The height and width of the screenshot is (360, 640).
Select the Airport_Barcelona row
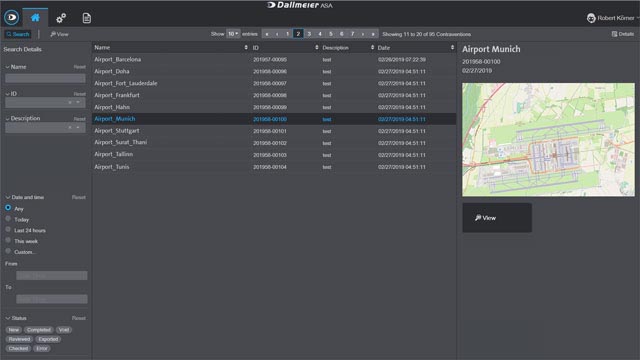tap(274, 60)
